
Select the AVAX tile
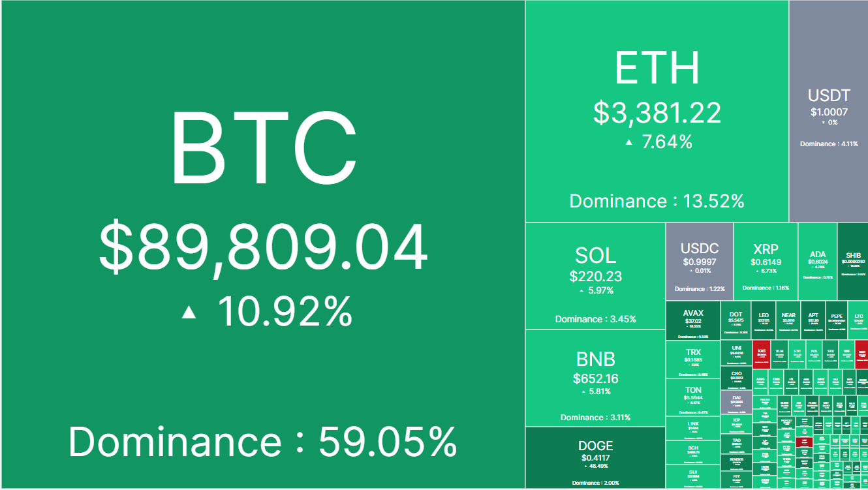(x=693, y=320)
